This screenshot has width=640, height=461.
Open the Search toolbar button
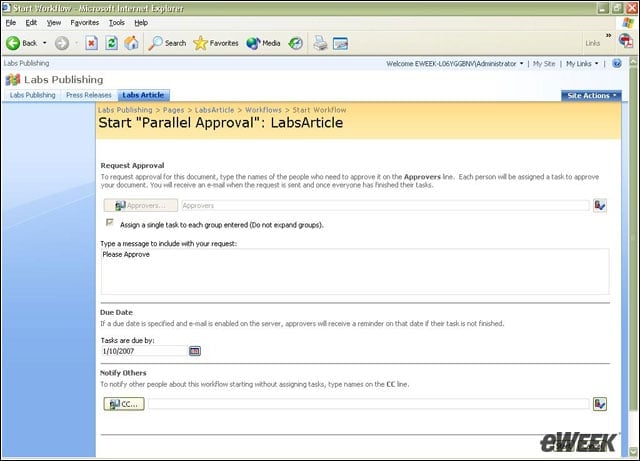[x=167, y=43]
